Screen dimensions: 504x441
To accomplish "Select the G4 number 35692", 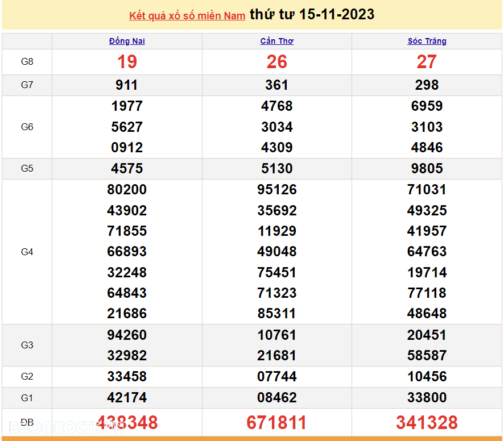I will [277, 210].
